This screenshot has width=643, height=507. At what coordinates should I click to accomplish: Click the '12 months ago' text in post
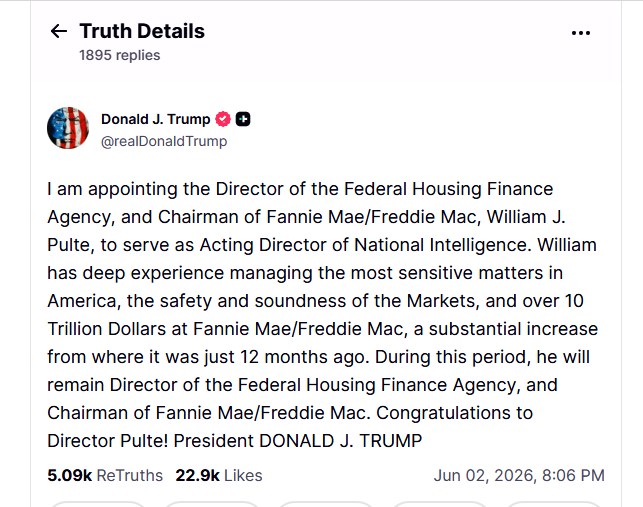[x=305, y=357]
